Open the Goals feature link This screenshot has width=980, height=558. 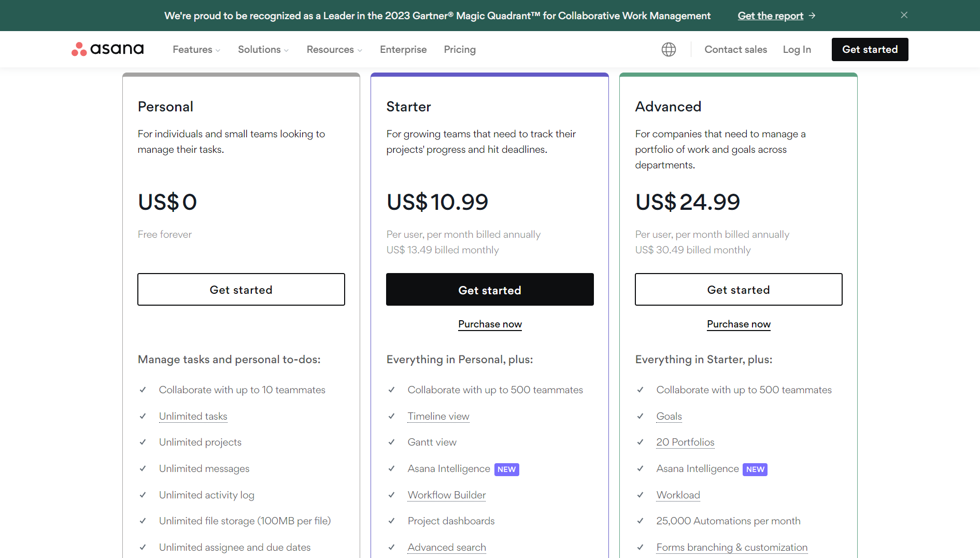[669, 416]
